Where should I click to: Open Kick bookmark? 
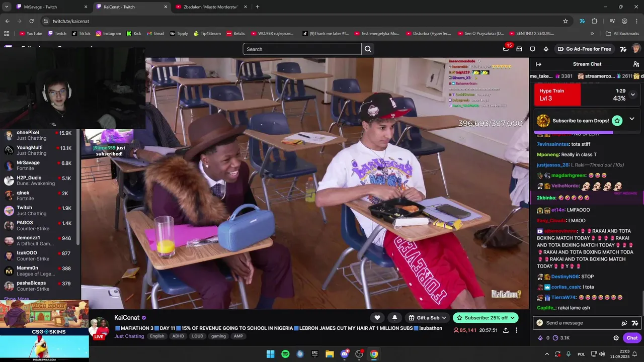[134, 34]
